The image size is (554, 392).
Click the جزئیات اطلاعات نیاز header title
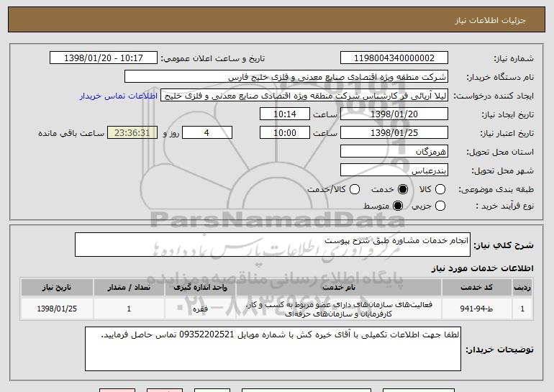pos(490,20)
